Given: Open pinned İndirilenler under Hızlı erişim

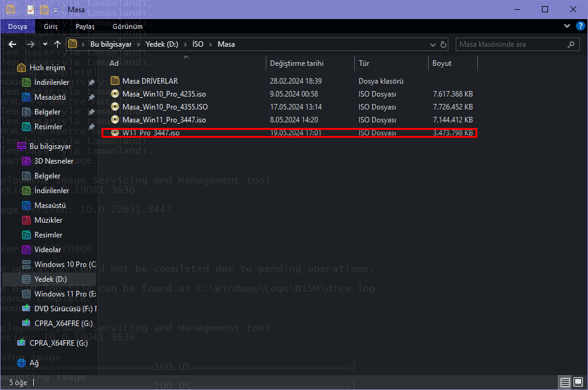Looking at the screenshot, I should (x=52, y=82).
